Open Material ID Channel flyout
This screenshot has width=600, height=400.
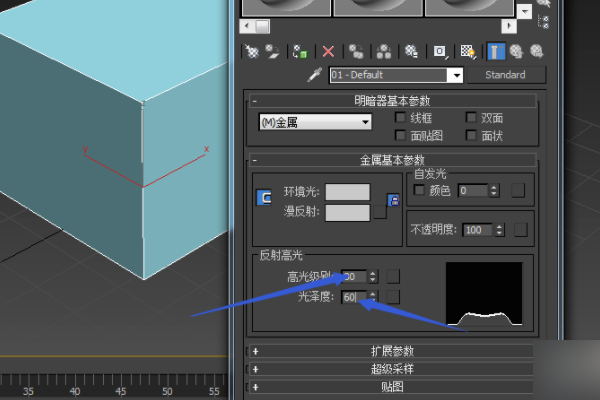[440, 51]
